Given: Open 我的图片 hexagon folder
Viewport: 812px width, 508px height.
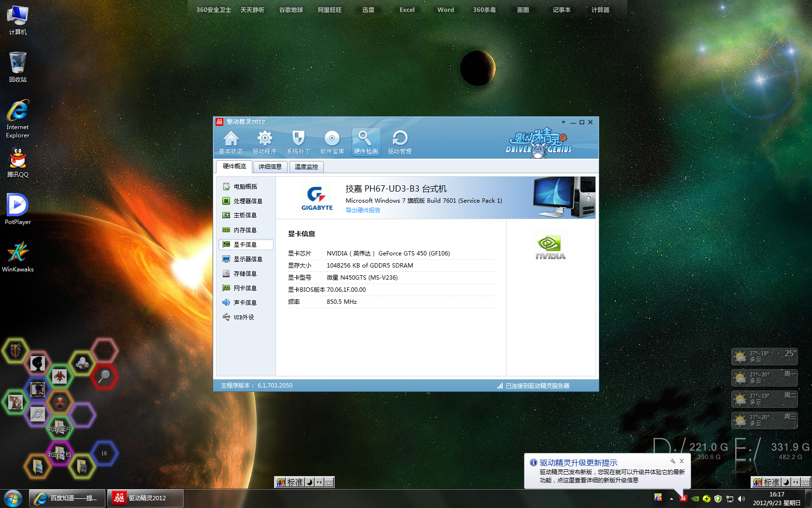Looking at the screenshot, I should [59, 428].
